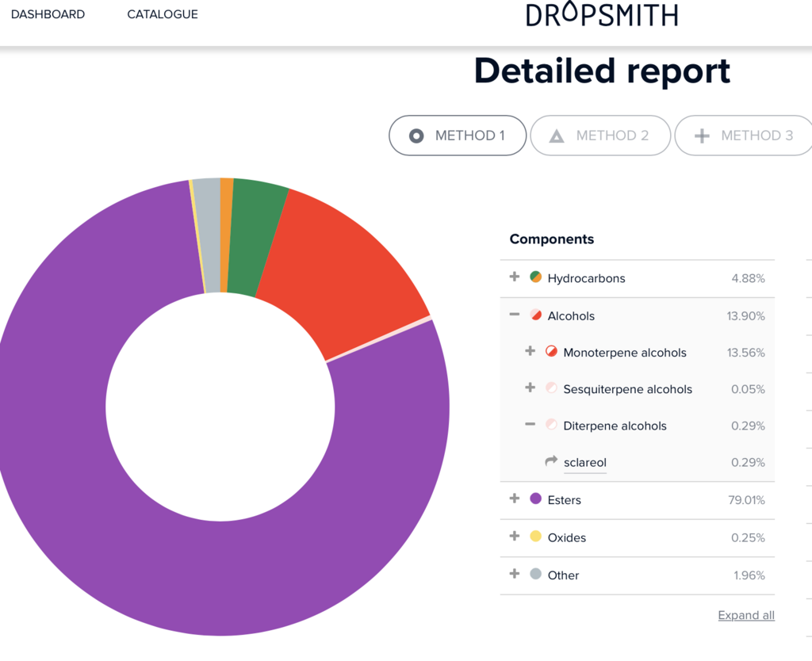Switch to the Method 2 tab
The height and width of the screenshot is (661, 812).
coord(601,136)
